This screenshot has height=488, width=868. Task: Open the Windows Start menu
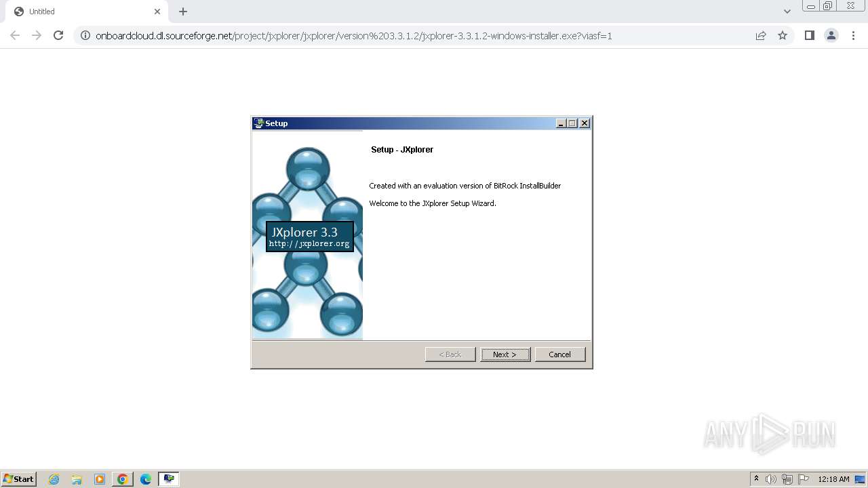coord(18,479)
